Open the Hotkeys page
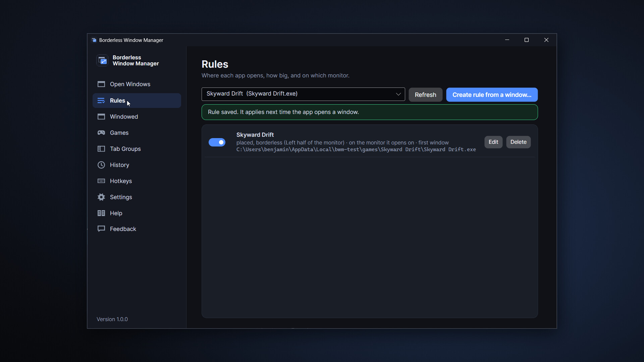Screen dimensions: 644x362 tap(137, 181)
